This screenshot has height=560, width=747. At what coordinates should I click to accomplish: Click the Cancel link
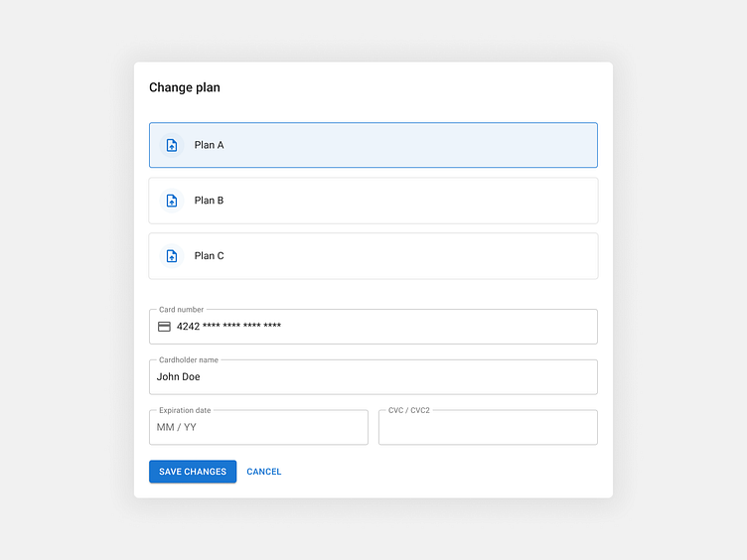pos(264,472)
